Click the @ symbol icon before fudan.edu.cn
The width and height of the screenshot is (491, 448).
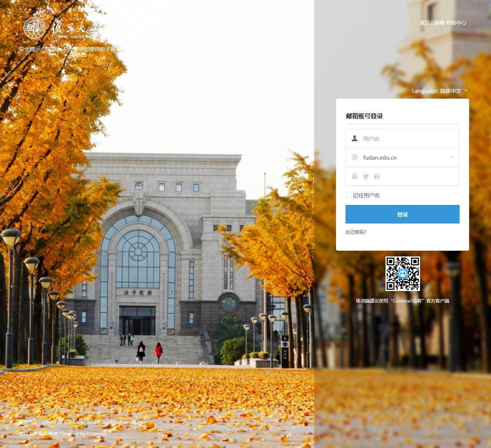click(x=354, y=157)
